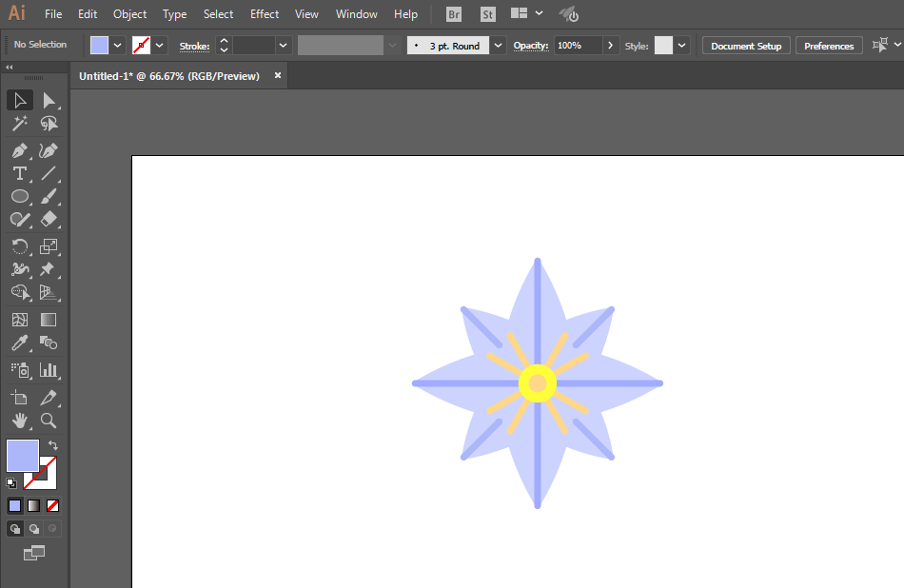904x588 pixels.
Task: Enable Draw Normal mode
Action: (15, 529)
